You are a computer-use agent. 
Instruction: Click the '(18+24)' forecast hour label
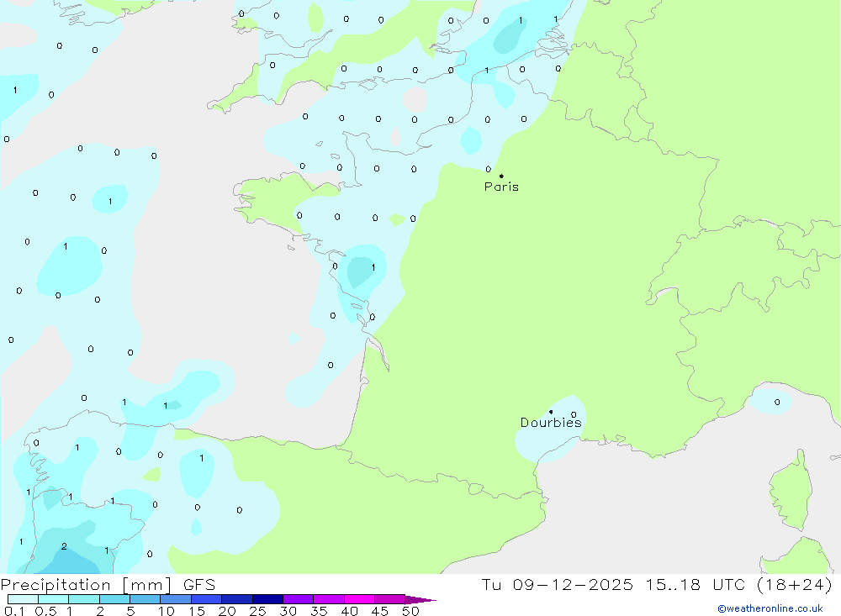click(x=795, y=585)
